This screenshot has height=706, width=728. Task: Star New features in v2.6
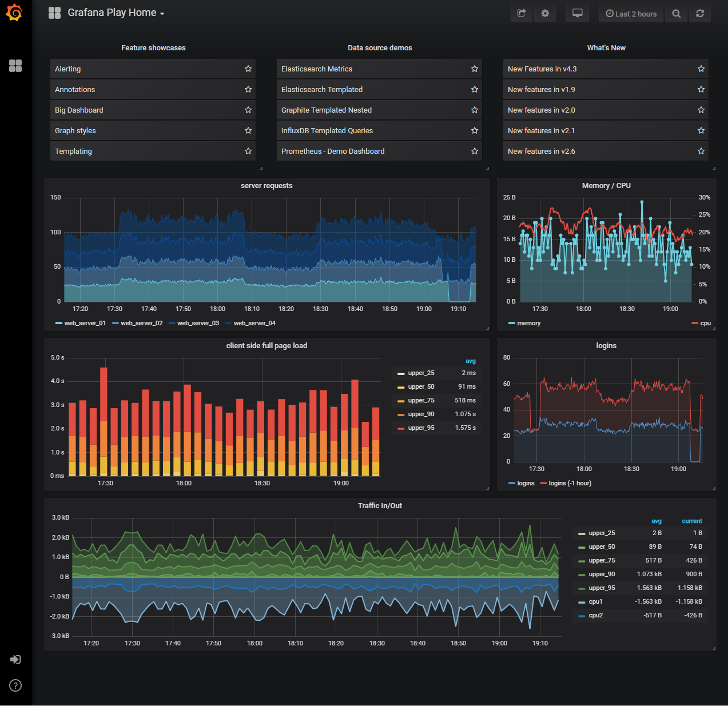click(x=701, y=151)
